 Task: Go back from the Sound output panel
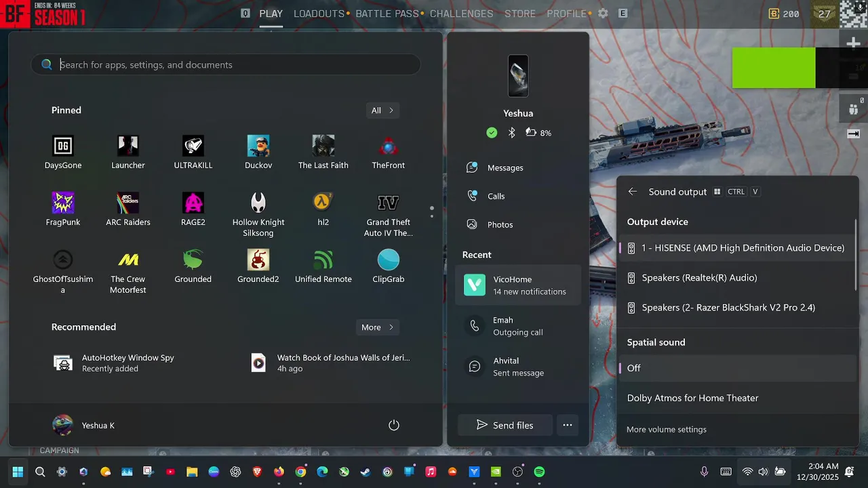(x=633, y=192)
